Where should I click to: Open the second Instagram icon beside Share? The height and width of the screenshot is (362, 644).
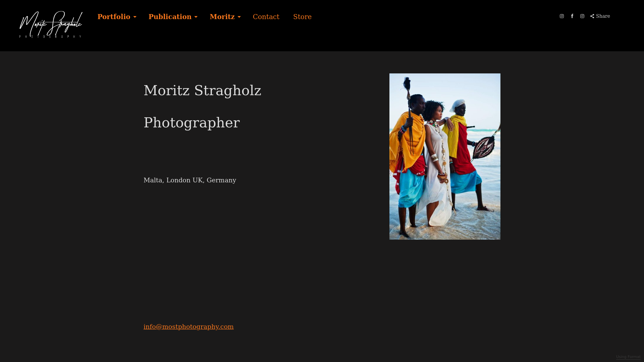click(x=582, y=16)
